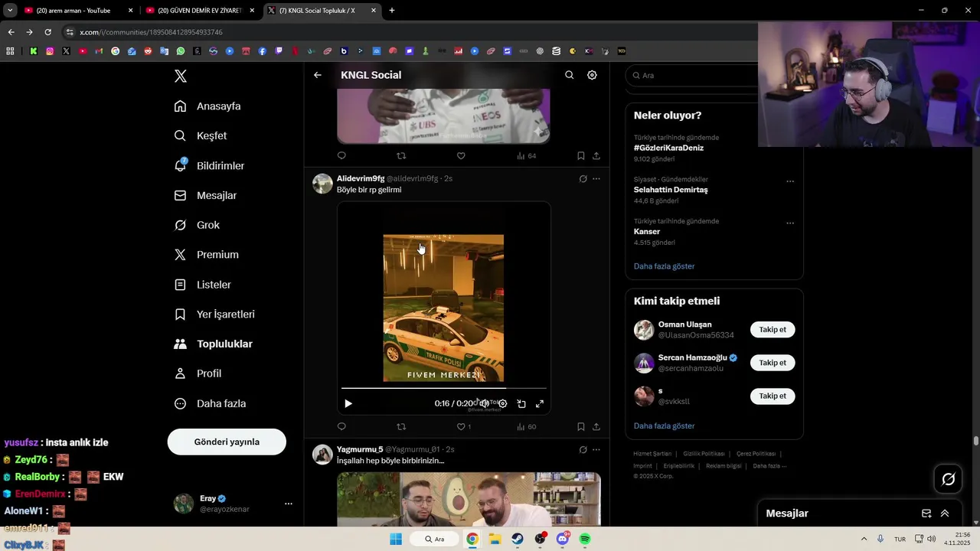Switch the video to fullscreen
This screenshot has width=980, height=551.
click(540, 403)
